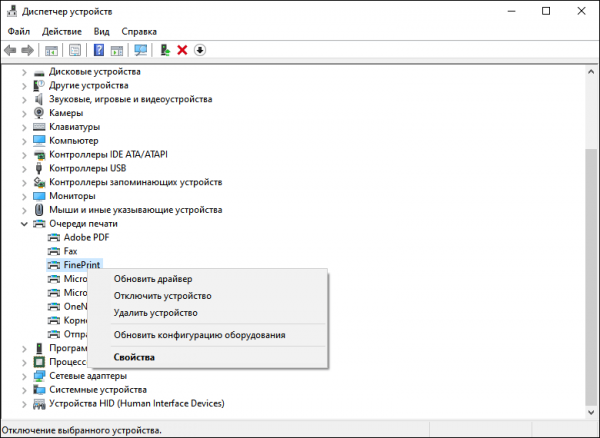Select Мыши и иные указывающие устройства
Screen dimensions: 600x438
pos(135,210)
